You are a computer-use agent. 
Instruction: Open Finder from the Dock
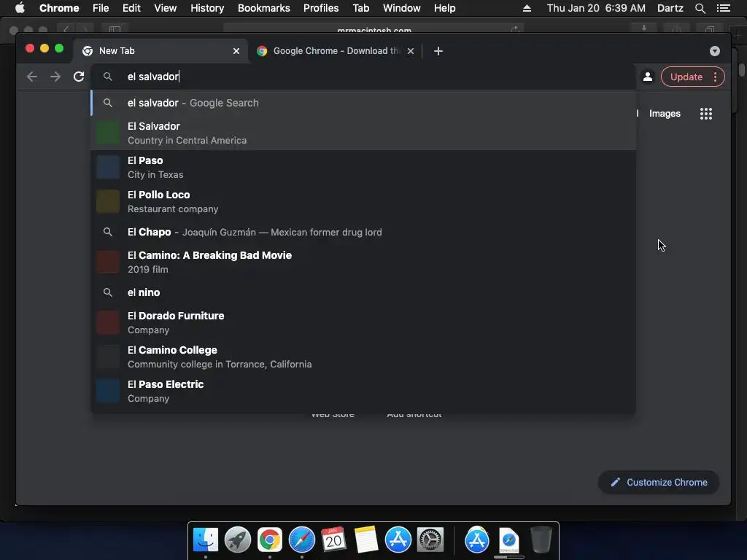(x=205, y=540)
